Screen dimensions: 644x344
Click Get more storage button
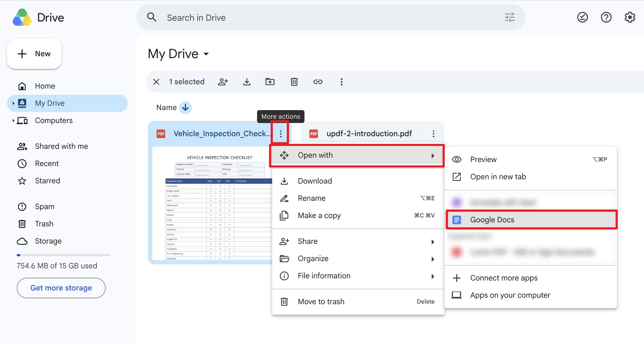61,288
